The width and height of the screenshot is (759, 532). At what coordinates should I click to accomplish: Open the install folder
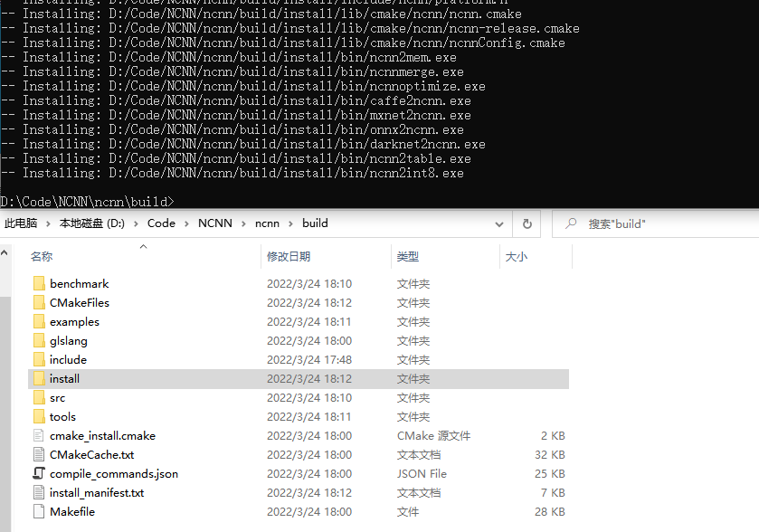(63, 378)
